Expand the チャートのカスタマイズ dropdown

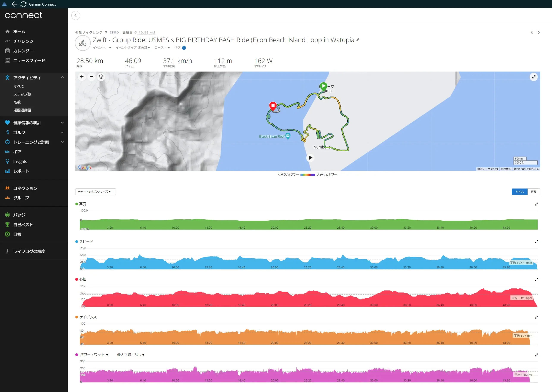point(94,192)
